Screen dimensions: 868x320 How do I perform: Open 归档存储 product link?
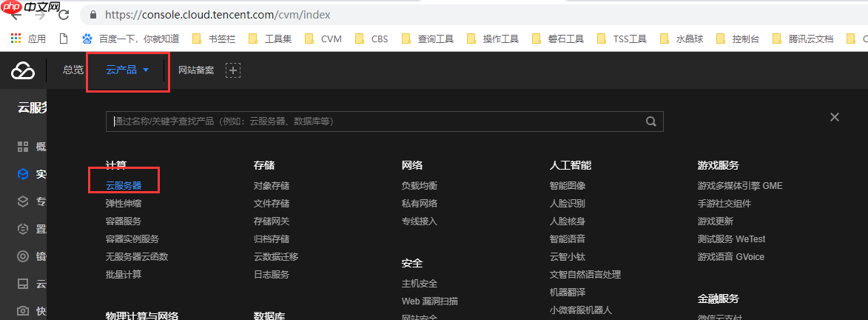tap(272, 239)
